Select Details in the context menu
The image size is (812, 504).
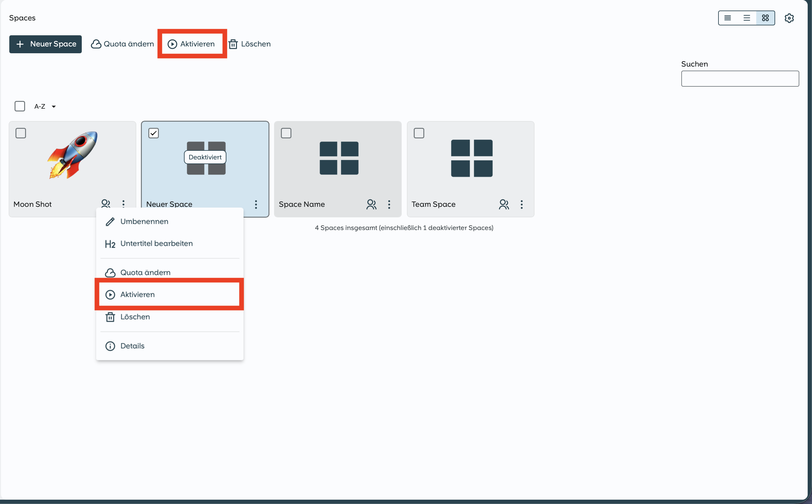coord(132,346)
